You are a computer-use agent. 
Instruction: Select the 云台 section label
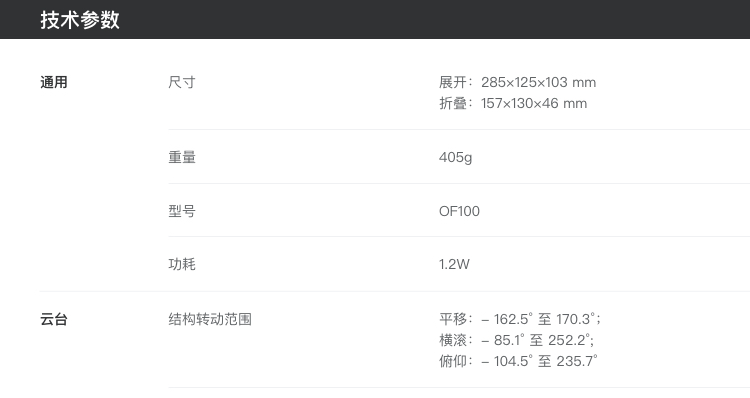pos(54,319)
